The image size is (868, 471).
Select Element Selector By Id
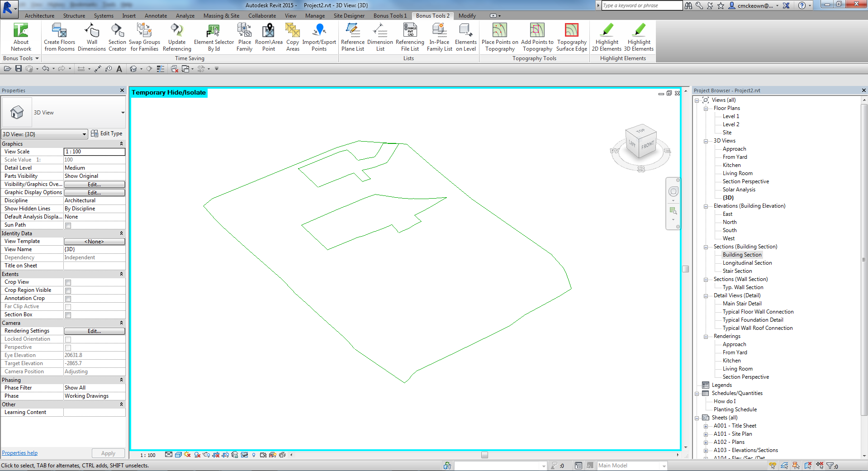pyautogui.click(x=213, y=37)
